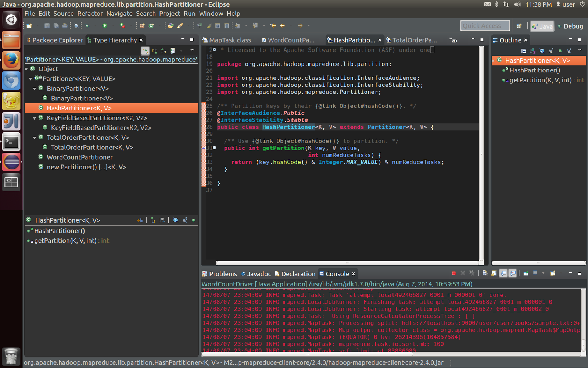Open the Console display selection dropdown
This screenshot has width=588, height=368.
[543, 273]
